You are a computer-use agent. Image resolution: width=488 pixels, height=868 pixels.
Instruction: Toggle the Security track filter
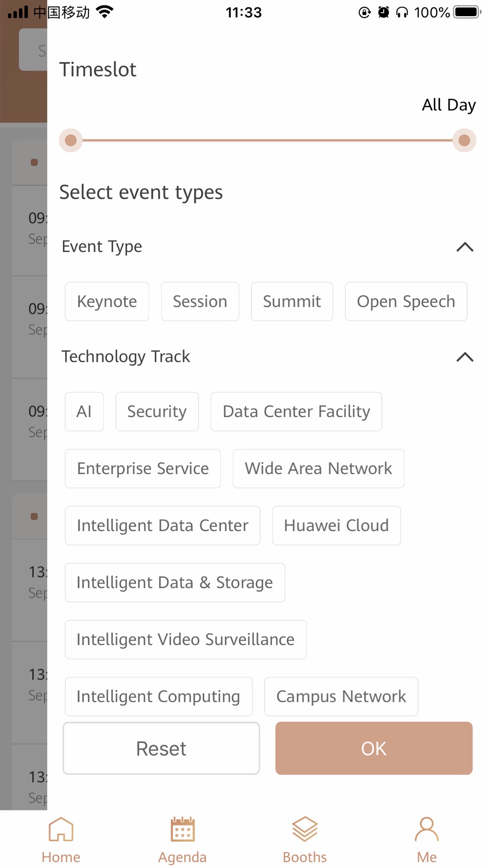point(157,412)
